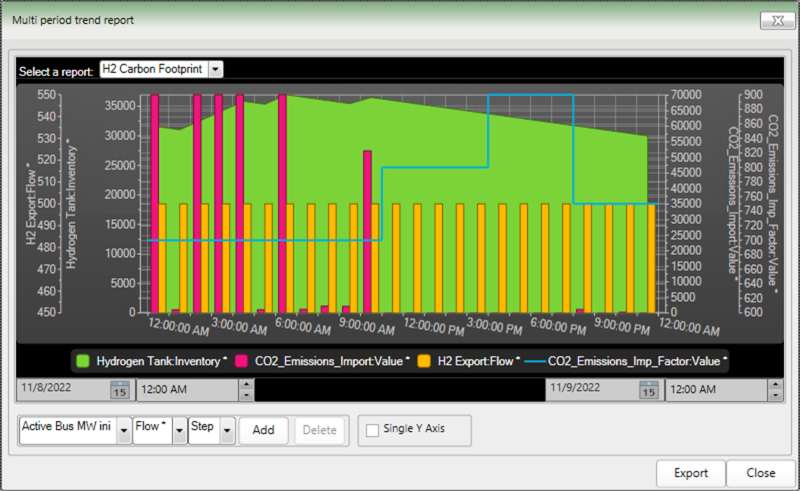The height and width of the screenshot is (491, 800).
Task: Increase the start time with up arrow
Action: pos(246,384)
